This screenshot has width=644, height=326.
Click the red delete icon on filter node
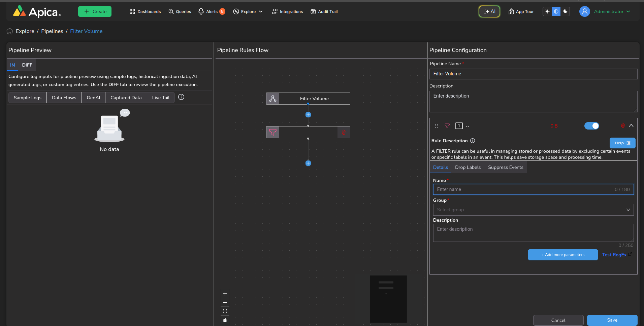click(x=343, y=132)
